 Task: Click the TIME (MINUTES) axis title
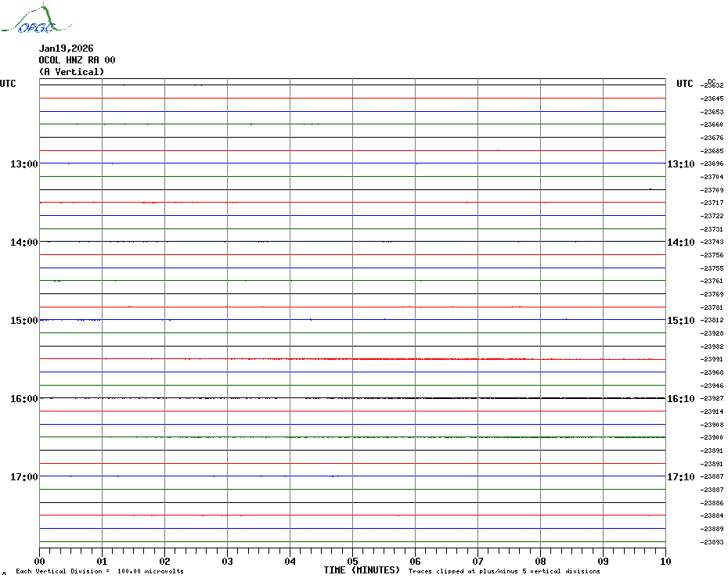point(362,570)
